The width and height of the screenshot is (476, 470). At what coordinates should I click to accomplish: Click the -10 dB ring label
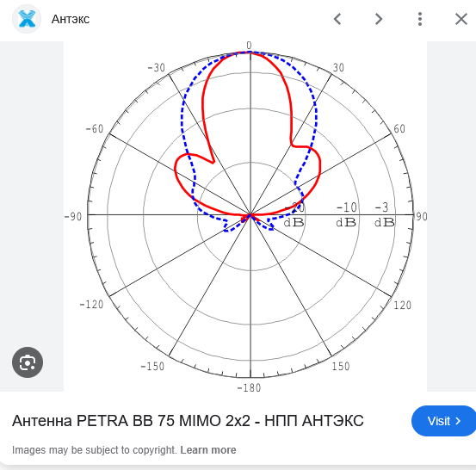pos(346,215)
